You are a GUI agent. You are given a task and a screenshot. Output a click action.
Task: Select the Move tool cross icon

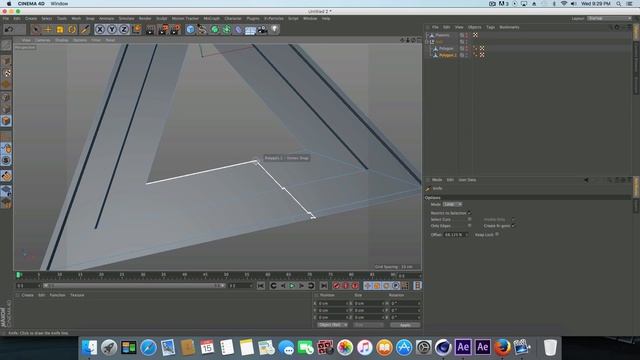point(48,29)
